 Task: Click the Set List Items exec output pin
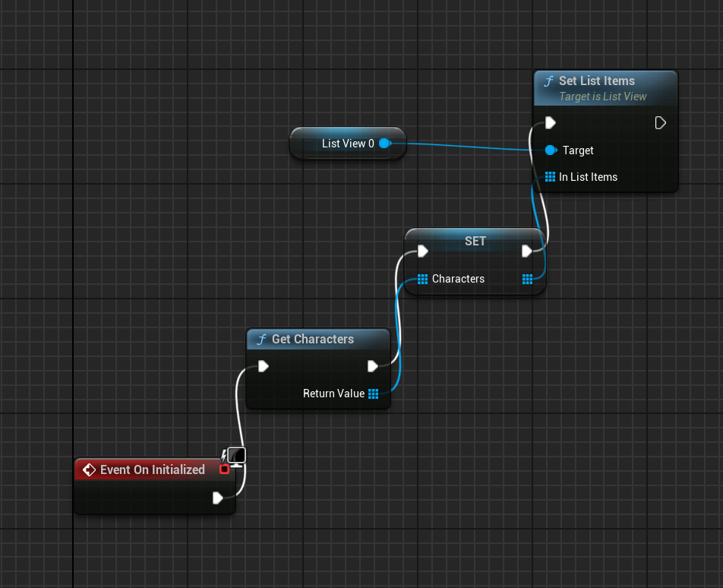[x=660, y=123]
